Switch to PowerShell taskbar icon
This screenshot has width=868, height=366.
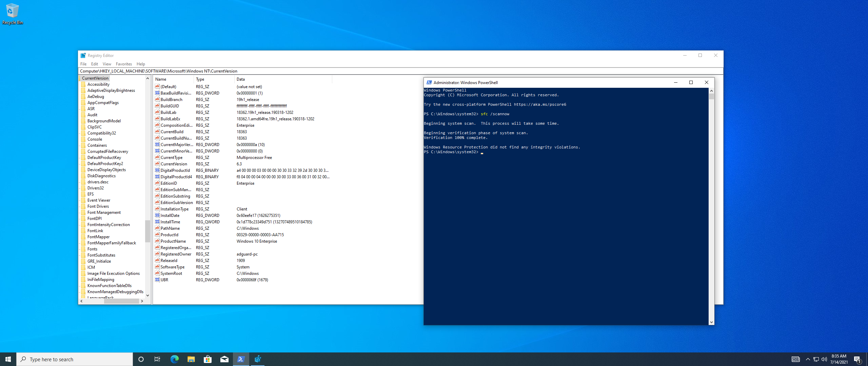point(241,359)
